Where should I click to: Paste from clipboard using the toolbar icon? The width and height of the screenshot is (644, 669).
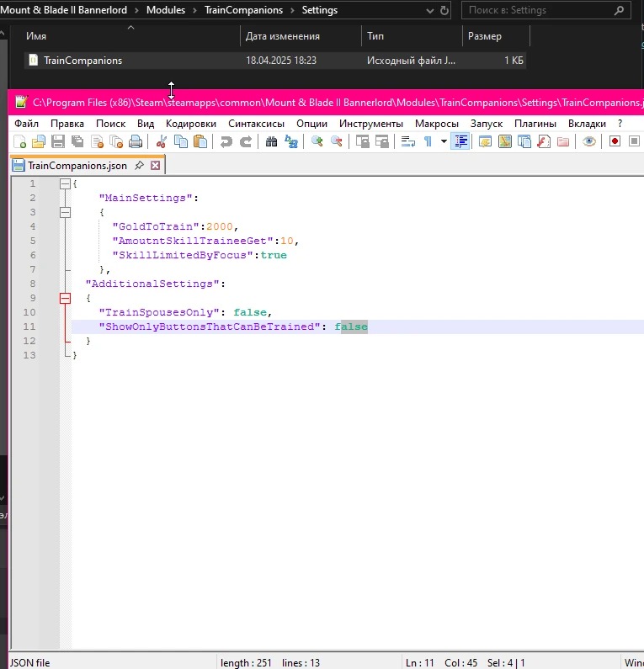pos(200,141)
